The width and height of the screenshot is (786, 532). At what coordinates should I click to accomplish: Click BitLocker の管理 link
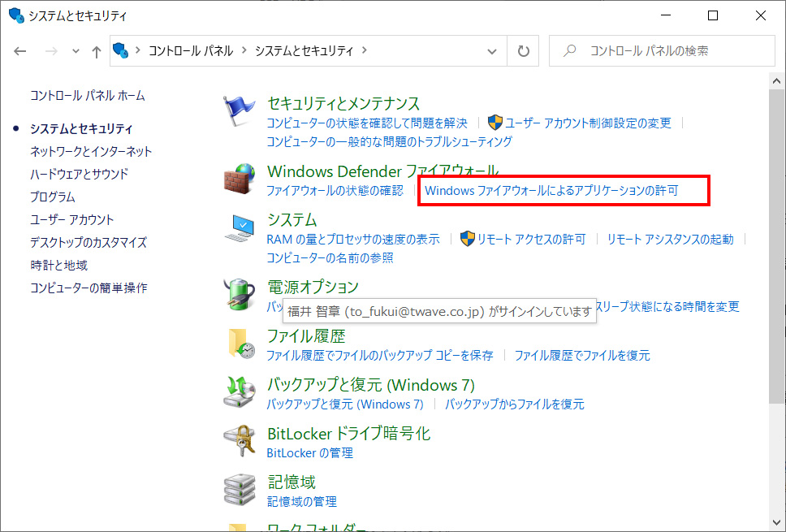(x=310, y=452)
